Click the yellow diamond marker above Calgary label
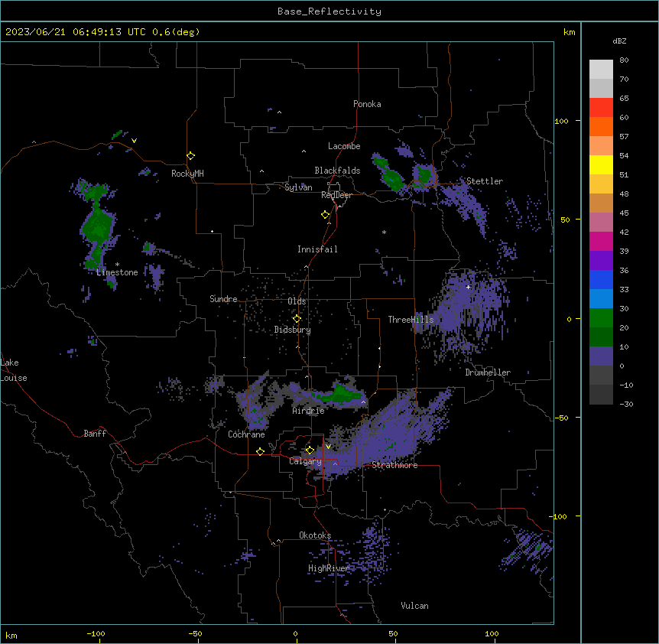 [x=310, y=450]
